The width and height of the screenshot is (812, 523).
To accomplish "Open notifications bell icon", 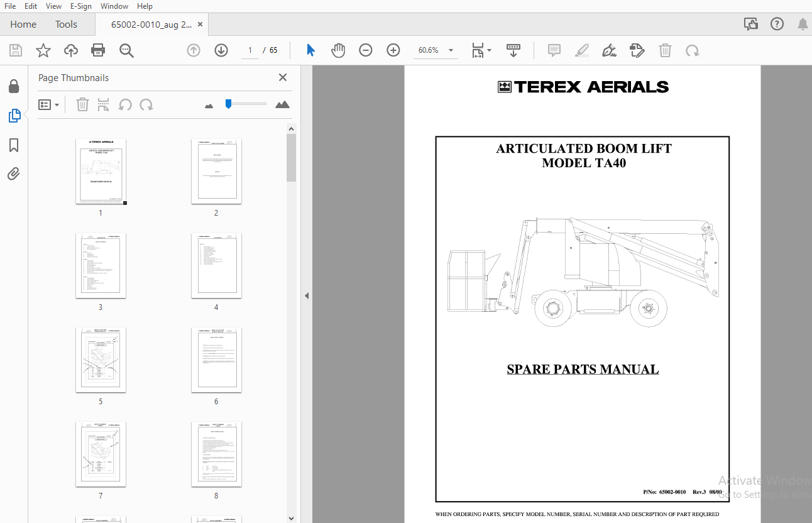I will point(803,24).
